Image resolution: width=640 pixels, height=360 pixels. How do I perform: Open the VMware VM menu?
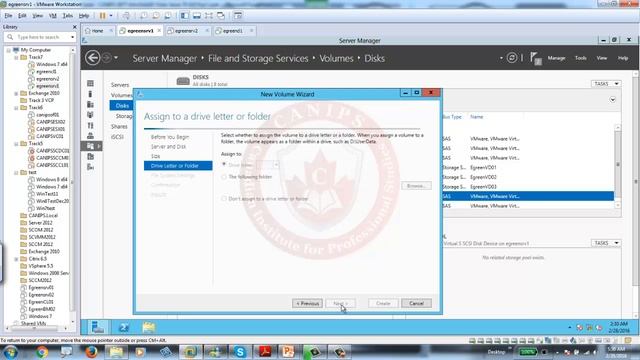coord(53,16)
